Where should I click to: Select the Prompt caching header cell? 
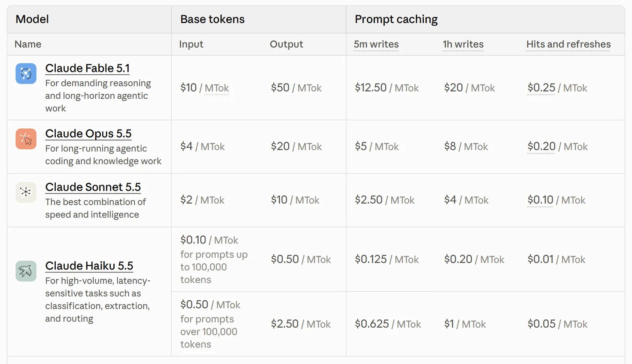pyautogui.click(x=485, y=19)
